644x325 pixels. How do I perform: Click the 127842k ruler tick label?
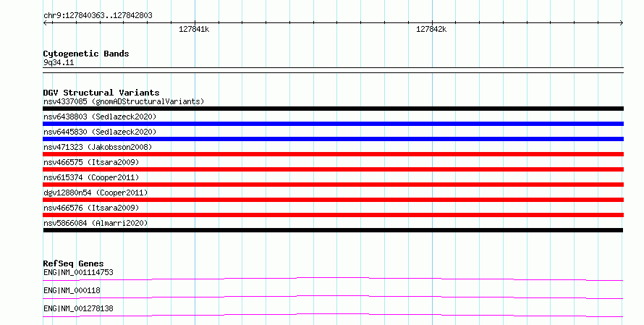pyautogui.click(x=431, y=29)
